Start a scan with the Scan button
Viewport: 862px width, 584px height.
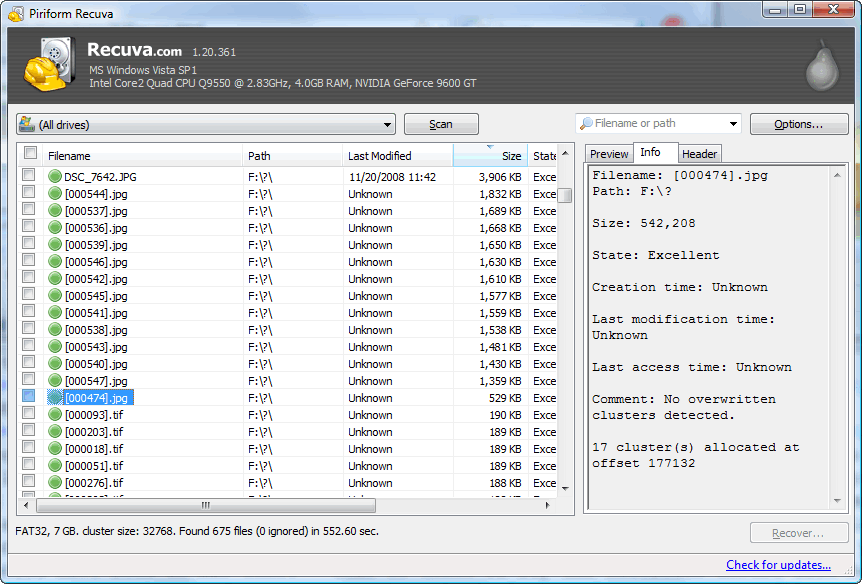pyautogui.click(x=441, y=124)
